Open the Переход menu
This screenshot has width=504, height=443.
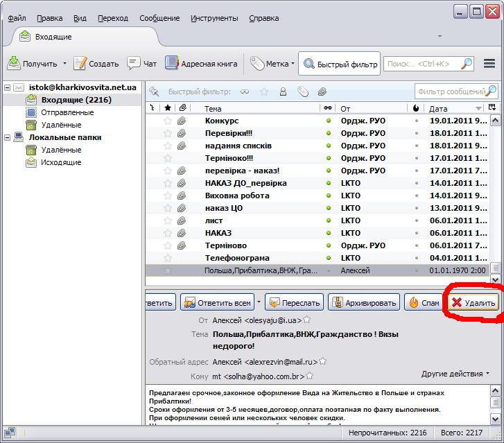pyautogui.click(x=113, y=18)
